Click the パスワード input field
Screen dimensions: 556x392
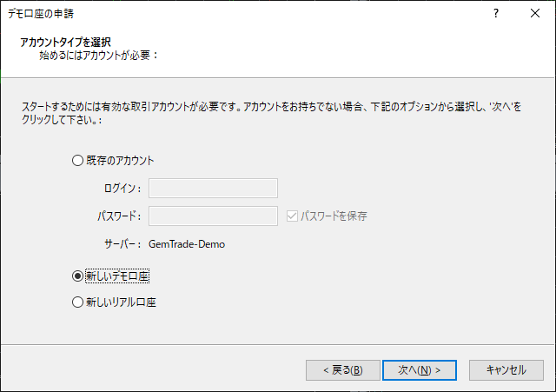tap(213, 216)
